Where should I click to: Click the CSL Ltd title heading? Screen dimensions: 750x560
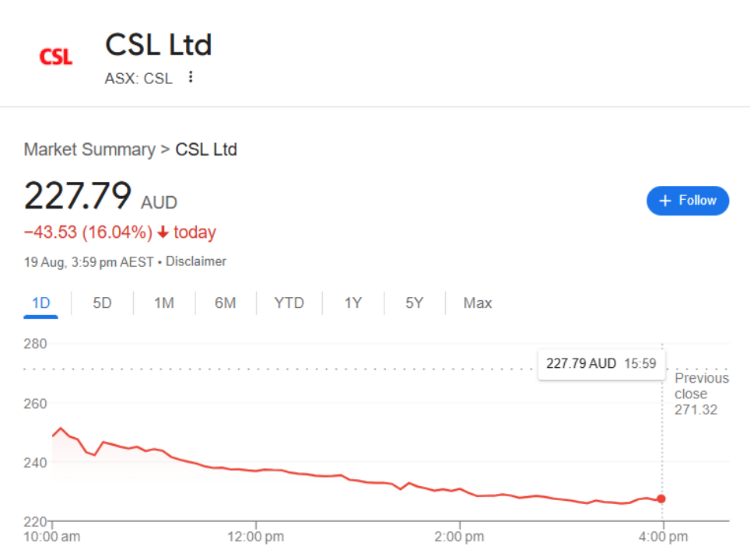(x=159, y=45)
